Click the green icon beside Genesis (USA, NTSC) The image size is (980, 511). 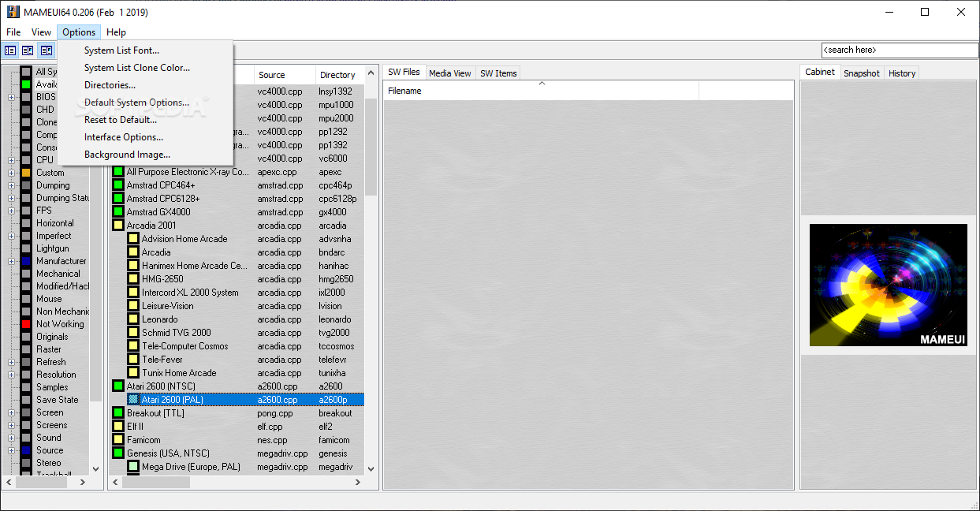(118, 453)
